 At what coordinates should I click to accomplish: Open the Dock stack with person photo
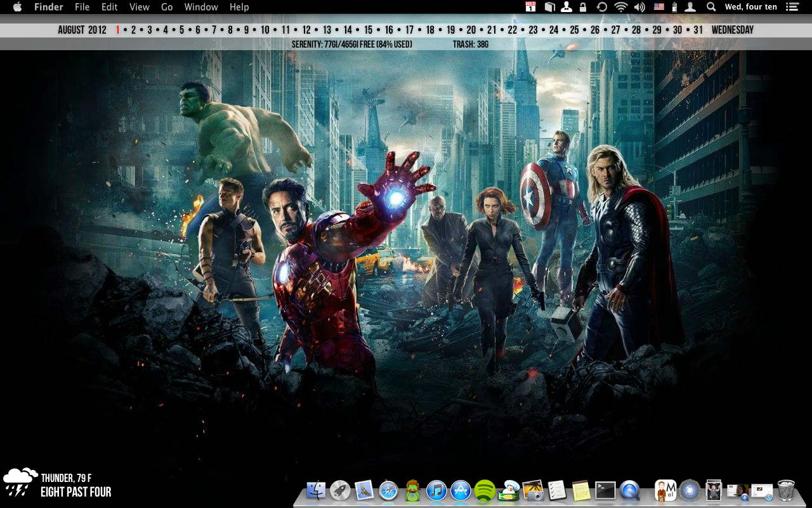coord(714,490)
